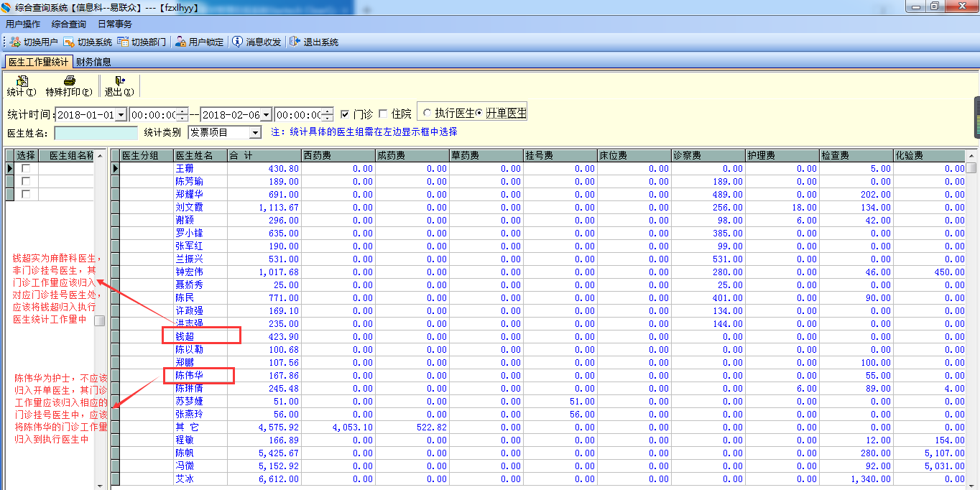This screenshot has height=490, width=980.
Task: Enable the 住院 checkbox
Action: point(383,114)
